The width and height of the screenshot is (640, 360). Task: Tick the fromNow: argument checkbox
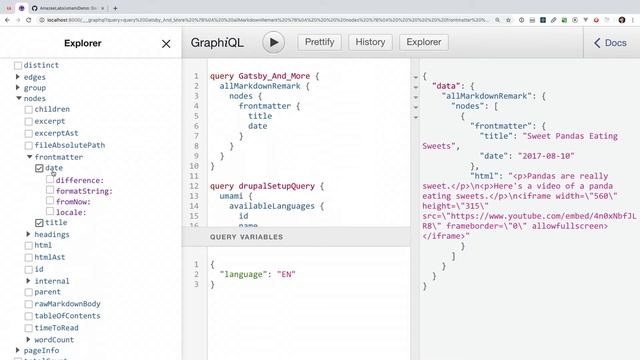(50, 200)
